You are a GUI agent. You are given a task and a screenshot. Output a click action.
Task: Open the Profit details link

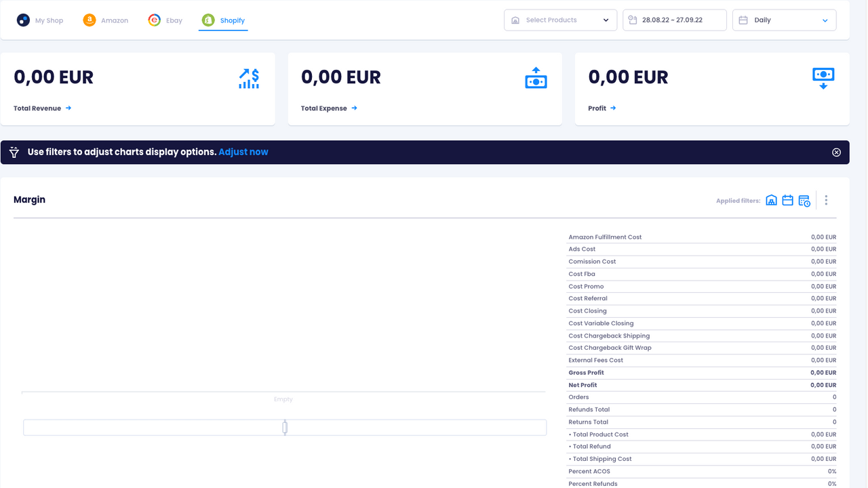[x=602, y=108]
